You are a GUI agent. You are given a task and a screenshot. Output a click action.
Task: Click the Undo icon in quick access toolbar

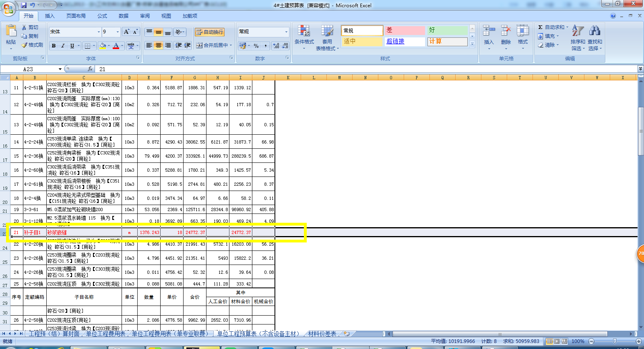coord(33,5)
